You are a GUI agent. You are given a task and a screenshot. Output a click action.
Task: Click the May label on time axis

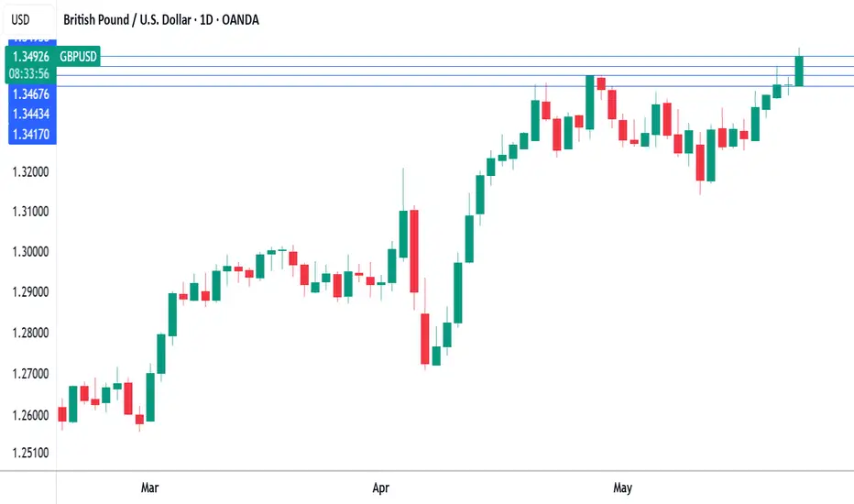(622, 488)
